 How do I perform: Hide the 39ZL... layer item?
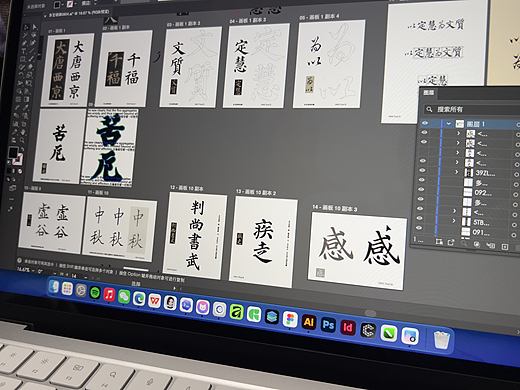click(x=422, y=170)
